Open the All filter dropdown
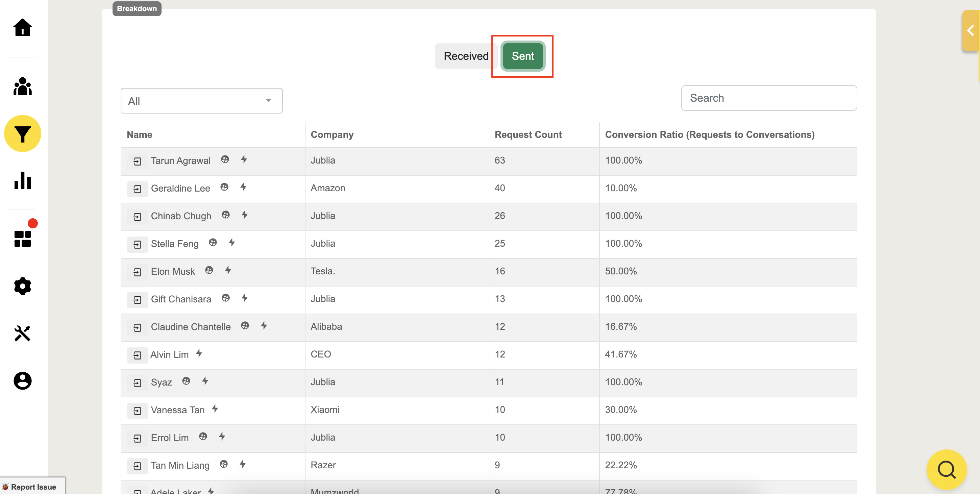Viewport: 980px width, 494px height. (201, 101)
